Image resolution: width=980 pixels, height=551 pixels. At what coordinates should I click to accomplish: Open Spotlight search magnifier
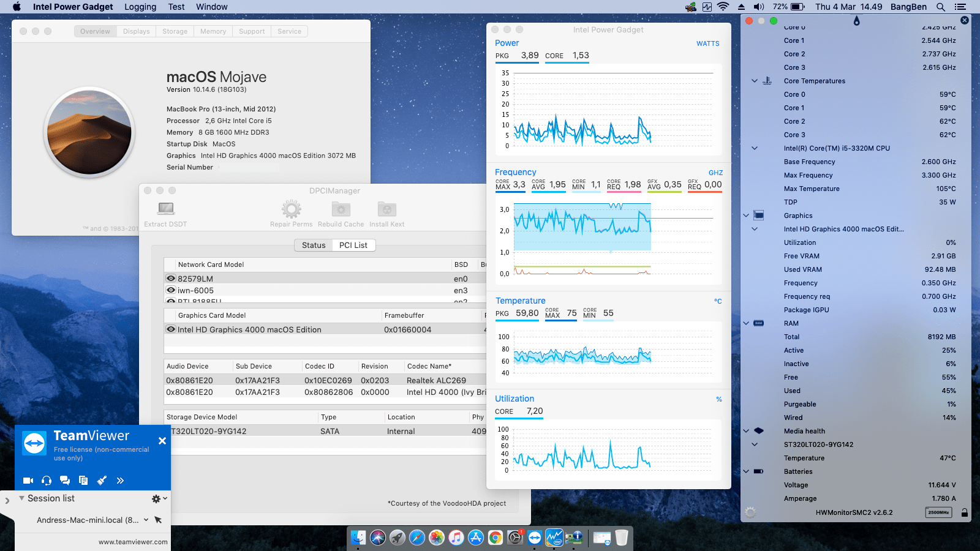pyautogui.click(x=940, y=7)
